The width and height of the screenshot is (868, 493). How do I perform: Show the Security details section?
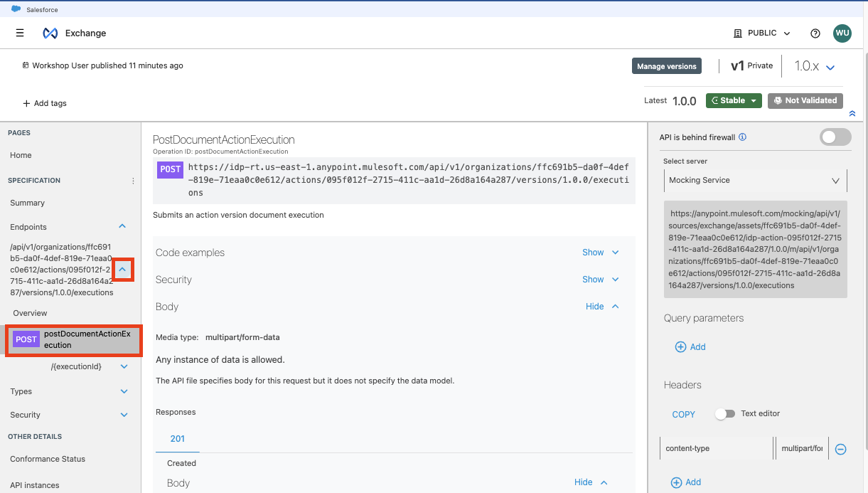601,280
